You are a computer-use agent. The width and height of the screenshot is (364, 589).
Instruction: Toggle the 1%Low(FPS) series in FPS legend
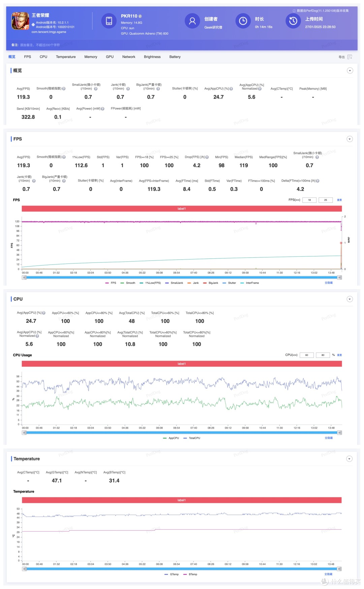150,283
